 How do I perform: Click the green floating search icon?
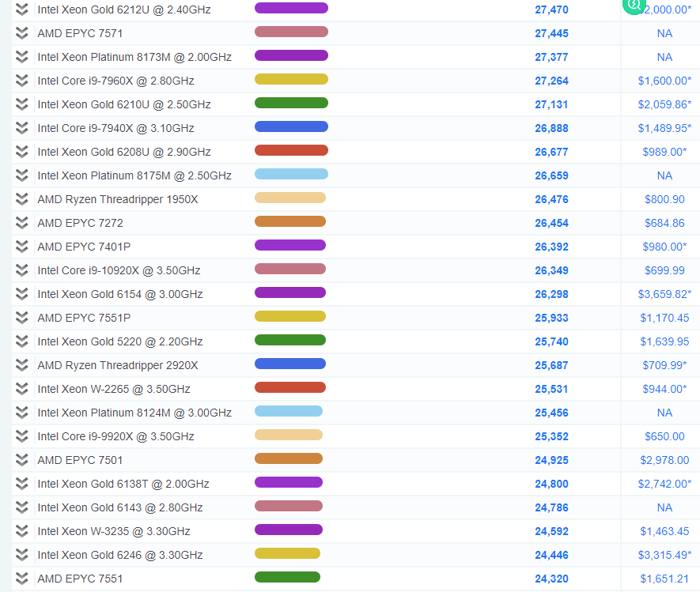(634, 5)
